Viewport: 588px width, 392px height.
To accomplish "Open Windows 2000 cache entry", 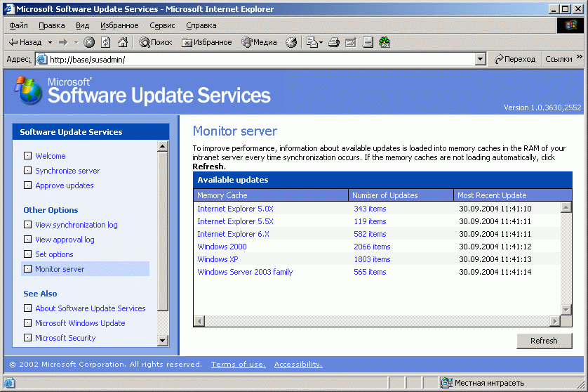I will [222, 247].
